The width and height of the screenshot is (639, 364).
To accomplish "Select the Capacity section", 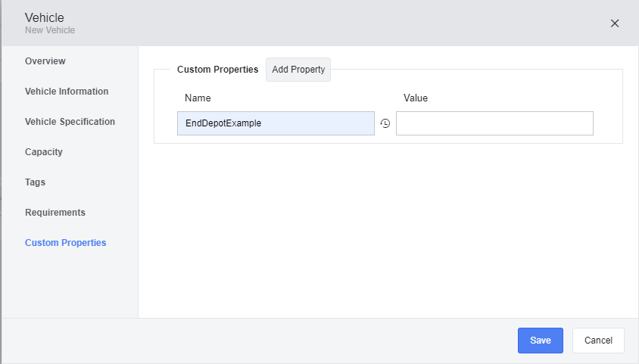I will [44, 152].
